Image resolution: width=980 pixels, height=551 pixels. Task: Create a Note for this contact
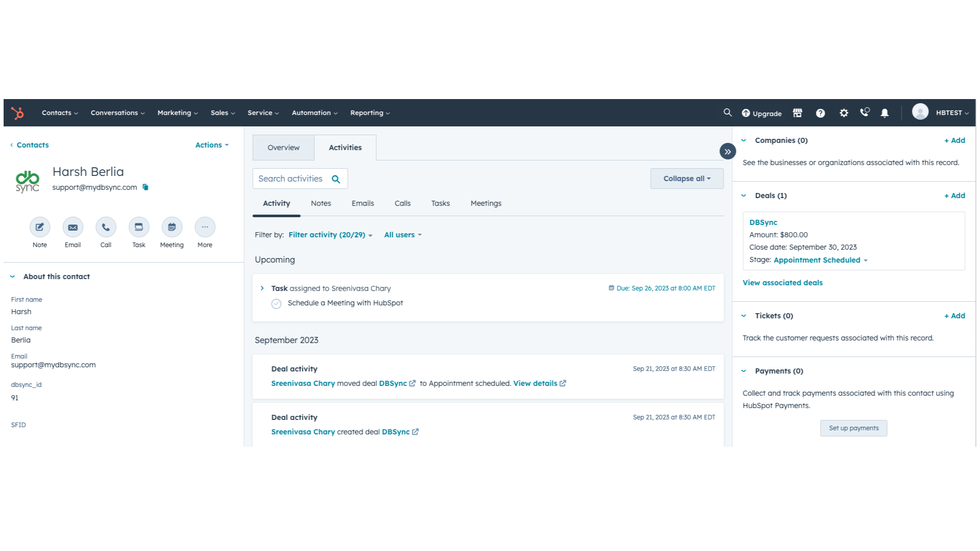(40, 227)
